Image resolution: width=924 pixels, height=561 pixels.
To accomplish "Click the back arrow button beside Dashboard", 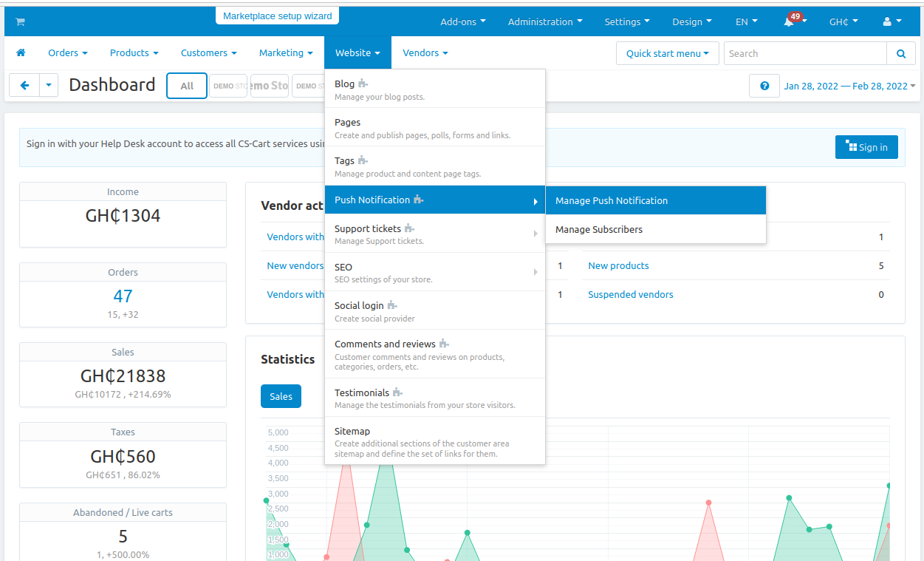I will tap(24, 86).
